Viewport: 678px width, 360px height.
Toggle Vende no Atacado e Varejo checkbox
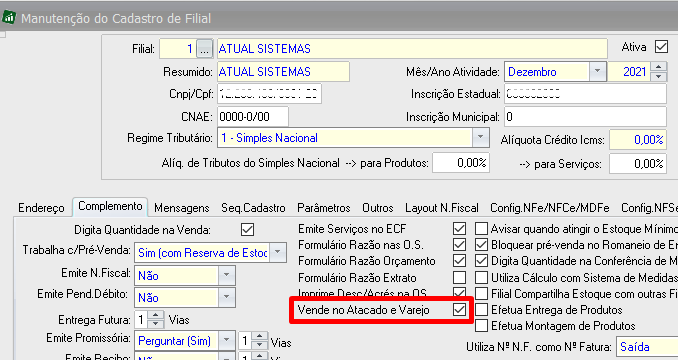tap(459, 309)
